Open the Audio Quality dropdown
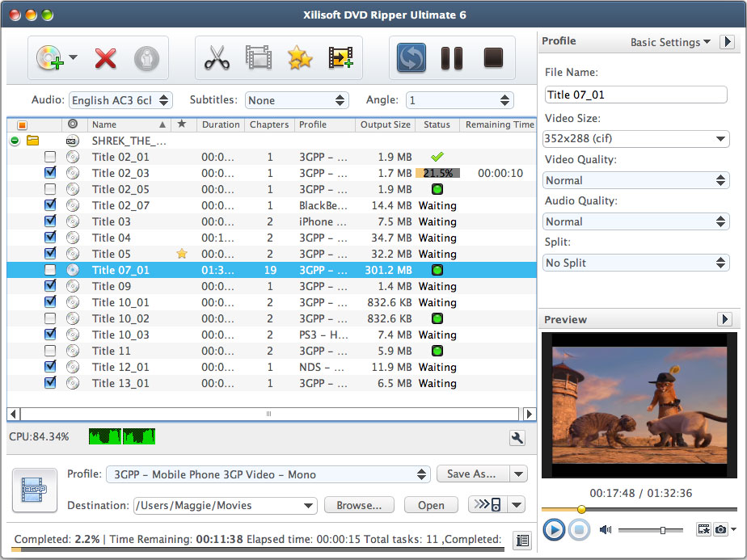747x560 pixels. (x=636, y=221)
